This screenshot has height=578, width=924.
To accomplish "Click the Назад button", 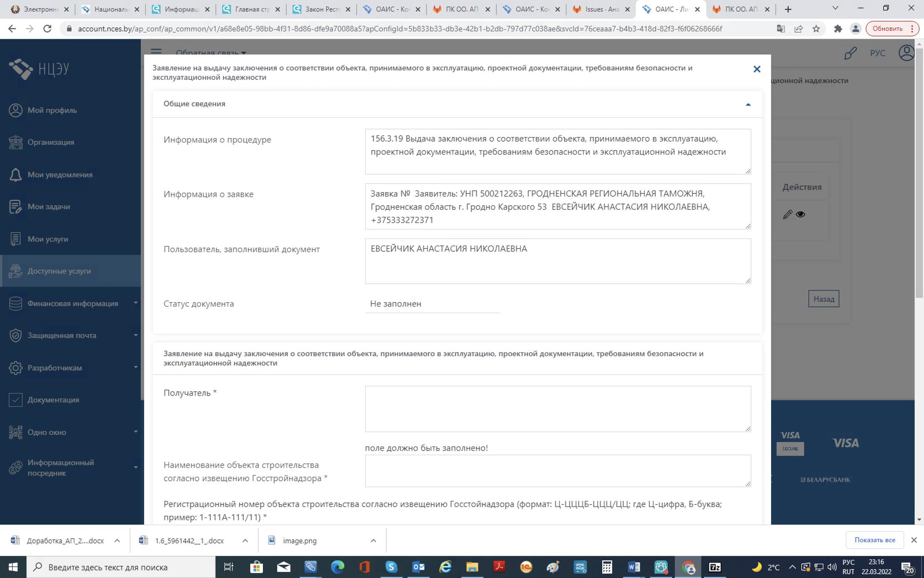I will [x=824, y=299].
